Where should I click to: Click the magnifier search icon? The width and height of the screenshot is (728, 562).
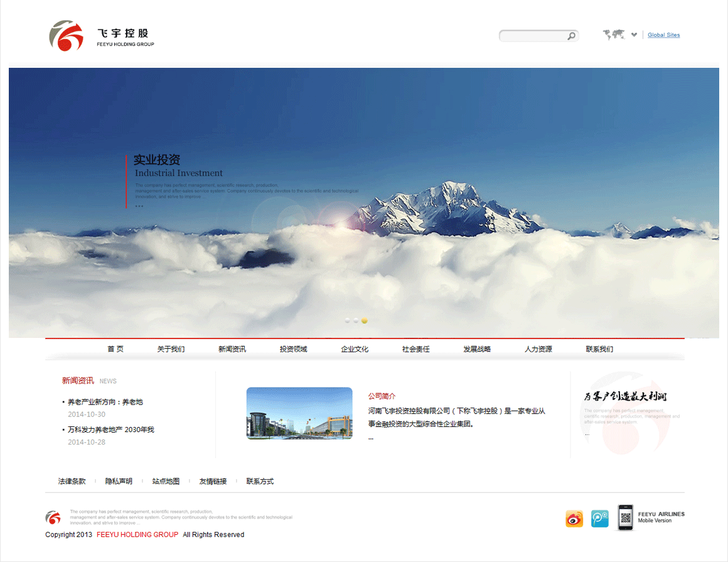571,36
